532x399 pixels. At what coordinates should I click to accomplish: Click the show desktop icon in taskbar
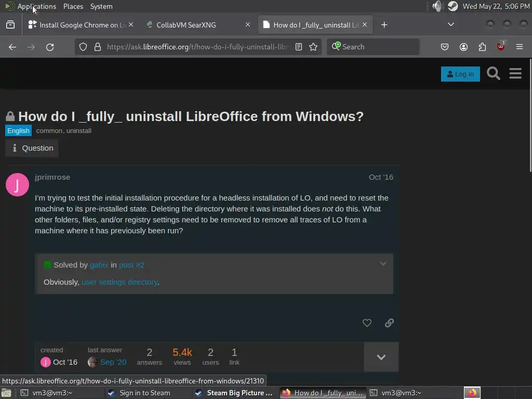pyautogui.click(x=6, y=393)
